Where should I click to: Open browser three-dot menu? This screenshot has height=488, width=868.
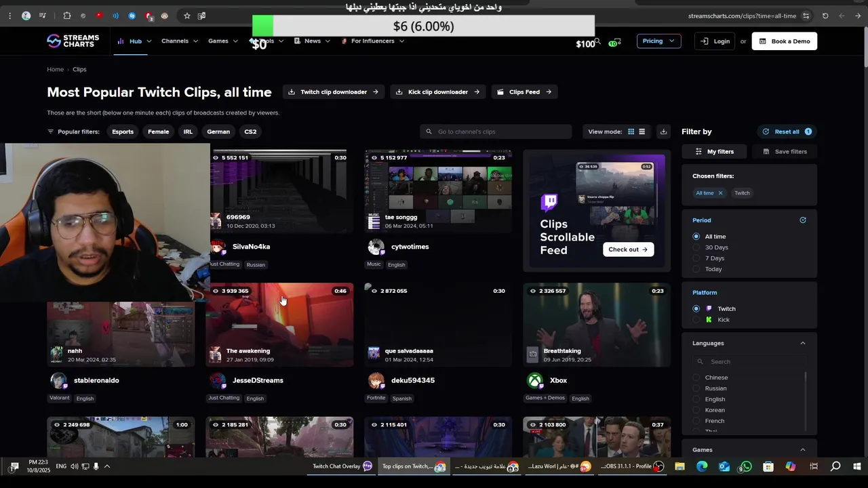point(9,16)
